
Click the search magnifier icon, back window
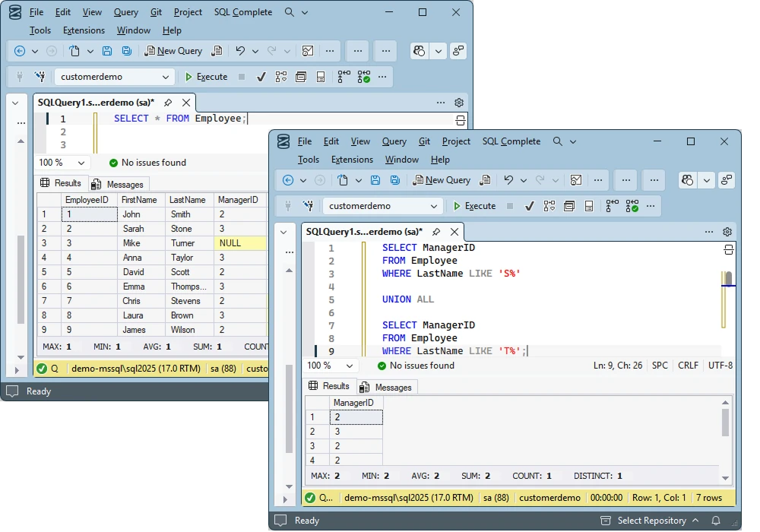(x=290, y=12)
